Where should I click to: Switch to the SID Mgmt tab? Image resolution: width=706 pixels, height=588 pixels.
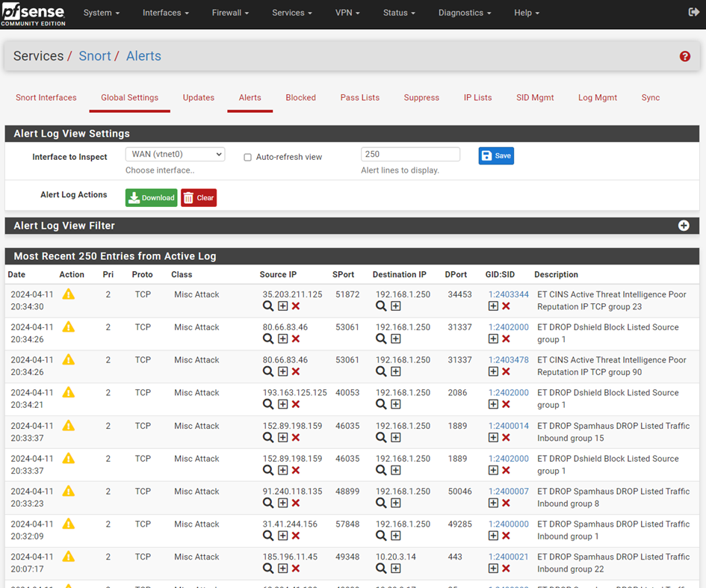pos(535,98)
